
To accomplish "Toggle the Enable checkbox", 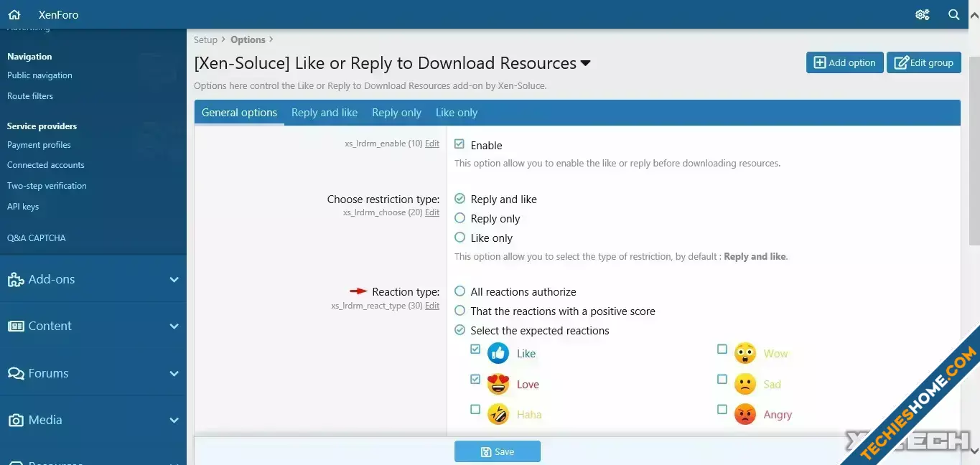I will click(x=459, y=144).
